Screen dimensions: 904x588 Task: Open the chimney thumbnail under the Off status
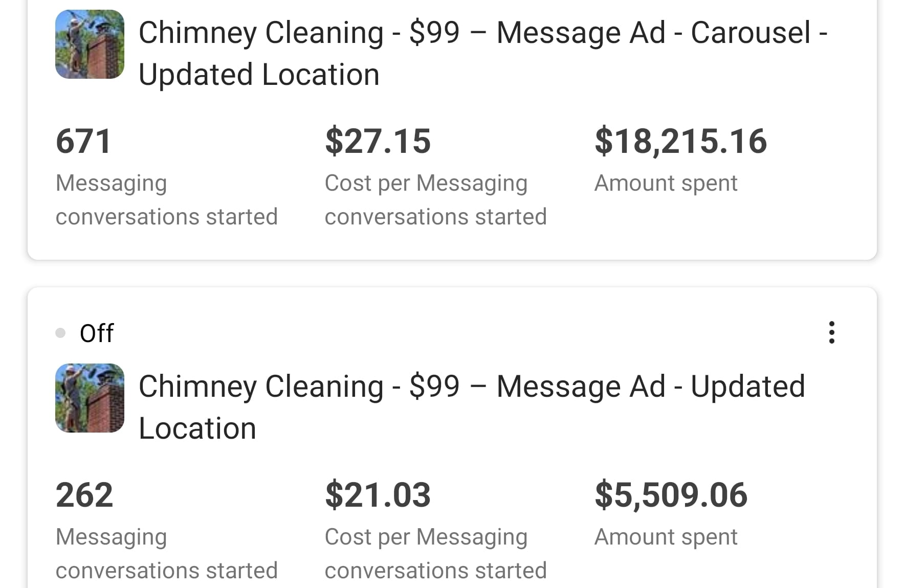pyautogui.click(x=90, y=398)
